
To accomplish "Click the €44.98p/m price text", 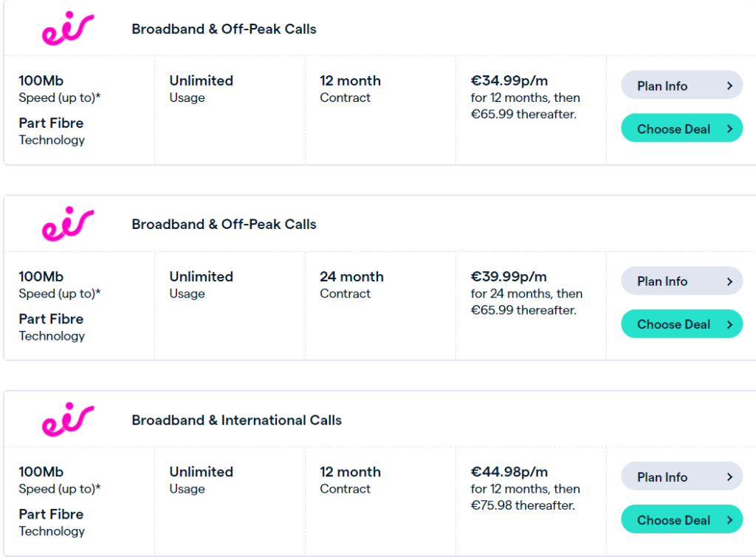I will tap(509, 471).
